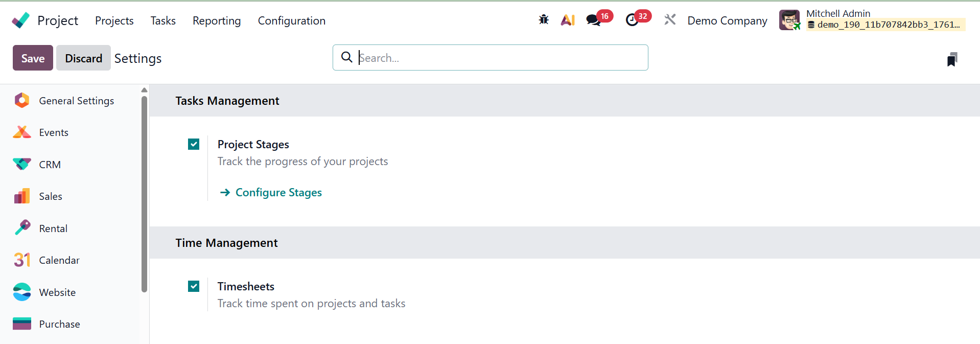The image size is (980, 344).
Task: Click the sidebar scrollbar up arrow
Action: (x=144, y=90)
